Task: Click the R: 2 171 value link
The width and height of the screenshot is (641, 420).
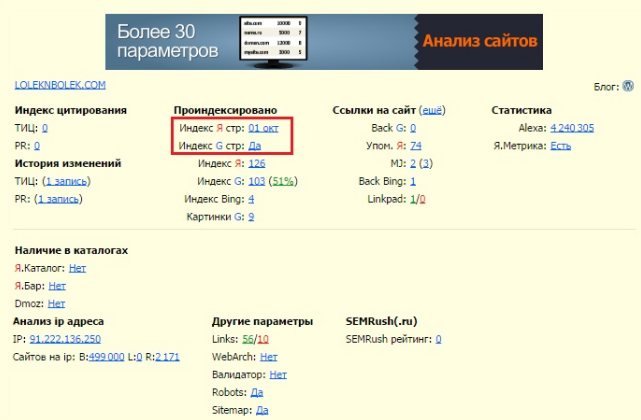Action: (x=167, y=357)
